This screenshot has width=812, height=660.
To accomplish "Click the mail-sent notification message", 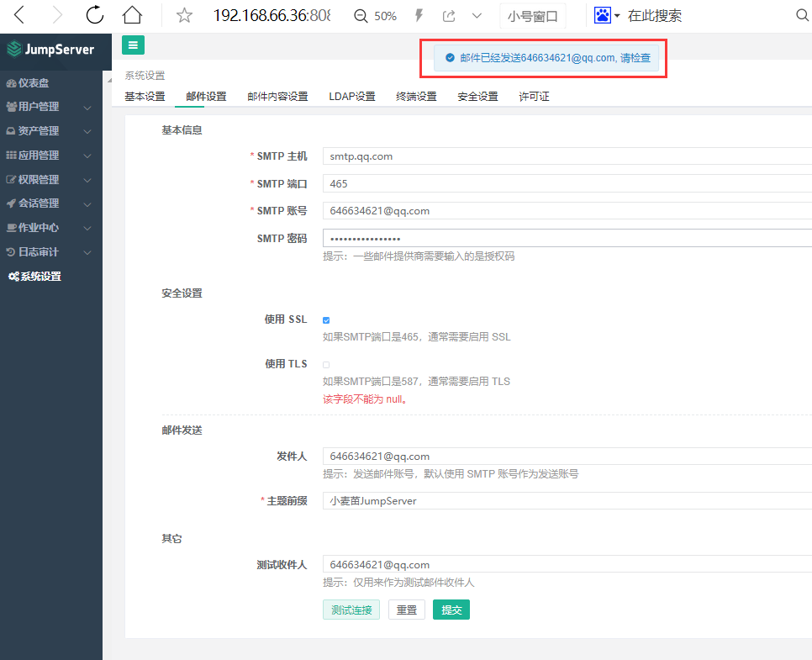I will coord(546,58).
